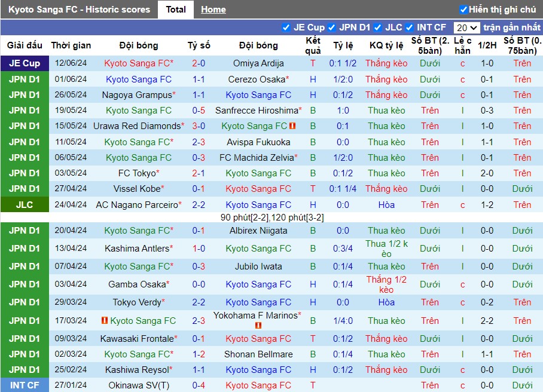Click the Giải đấu column header
Screen dimensions: 543x392
click(25, 45)
